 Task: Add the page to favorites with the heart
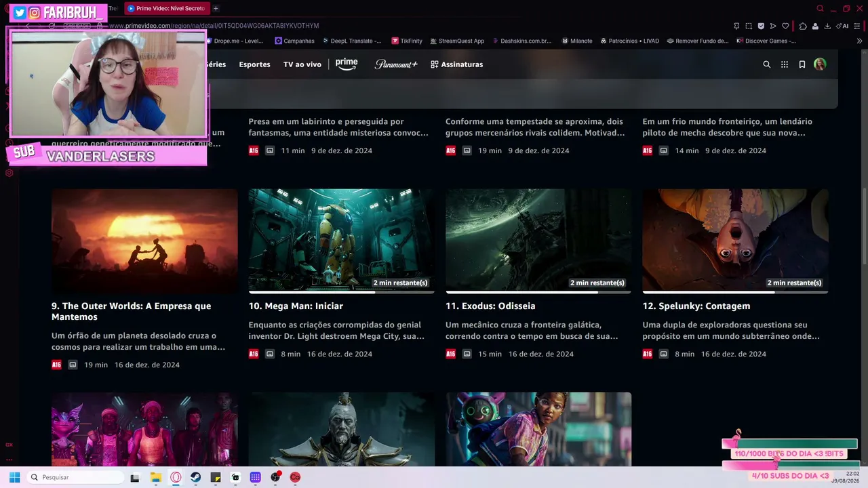click(785, 26)
